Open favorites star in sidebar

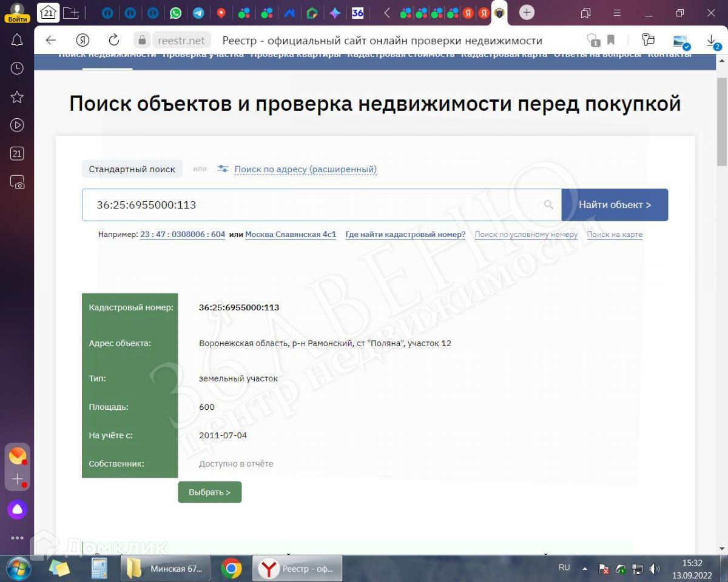tap(17, 97)
